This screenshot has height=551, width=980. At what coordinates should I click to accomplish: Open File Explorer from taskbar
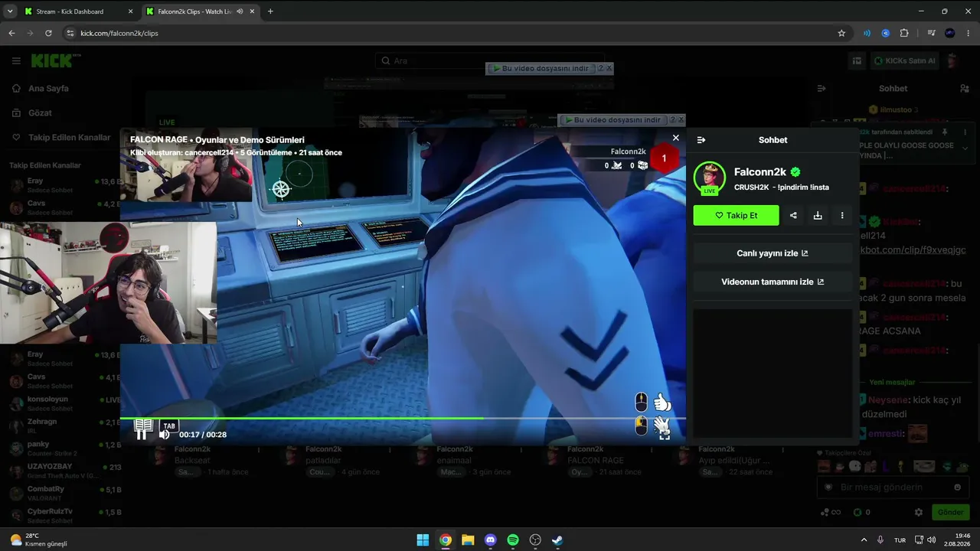(x=468, y=540)
